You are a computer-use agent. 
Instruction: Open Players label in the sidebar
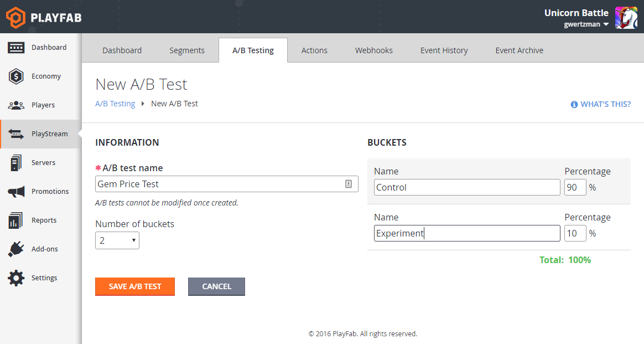(x=43, y=105)
